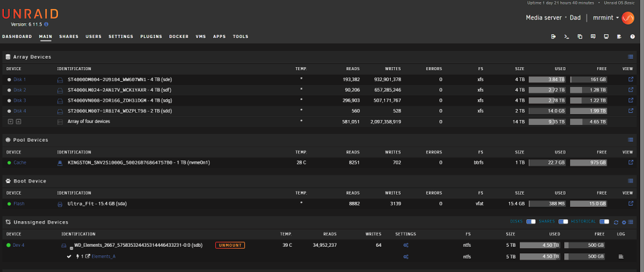Click the down arrow in the array totals row
The image size is (644, 272).
point(11,122)
